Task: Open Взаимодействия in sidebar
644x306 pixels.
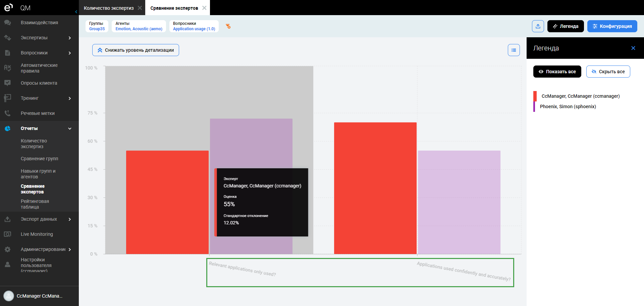Action: coord(39,23)
